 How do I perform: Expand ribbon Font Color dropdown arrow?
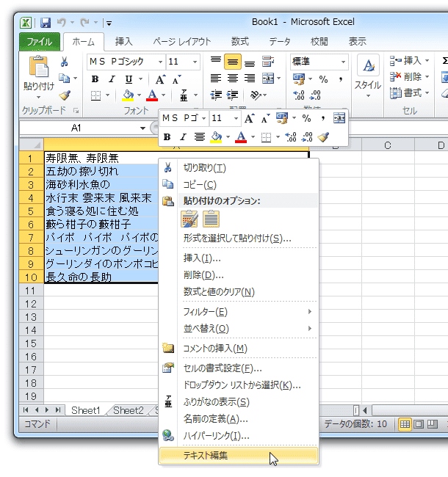[164, 95]
